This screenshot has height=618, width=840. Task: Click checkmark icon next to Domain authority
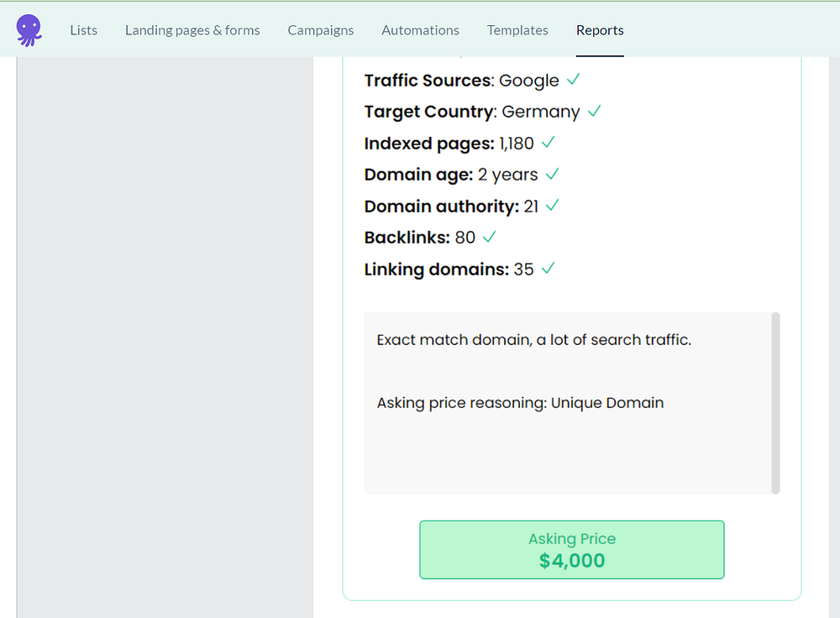point(552,205)
